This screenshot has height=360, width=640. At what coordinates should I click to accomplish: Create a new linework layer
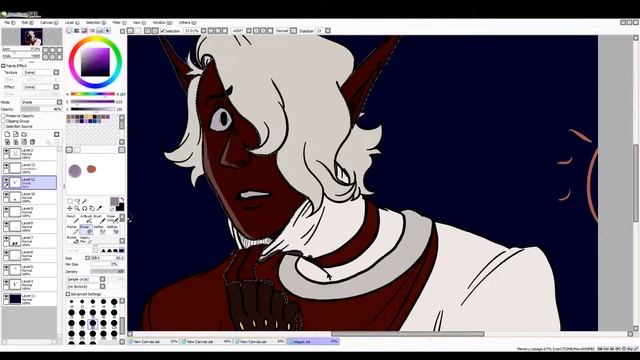[x=16, y=134]
